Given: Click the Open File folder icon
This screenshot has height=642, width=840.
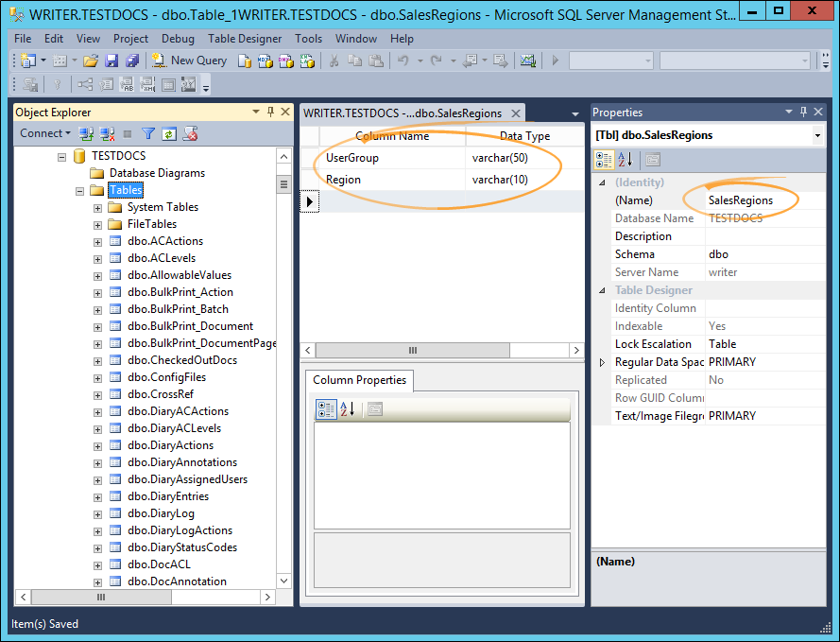Looking at the screenshot, I should click(91, 61).
